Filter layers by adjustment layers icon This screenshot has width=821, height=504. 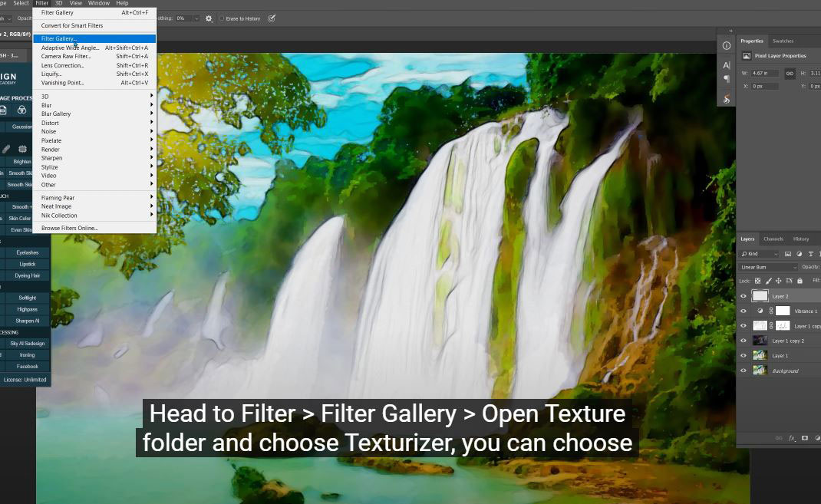coord(799,254)
